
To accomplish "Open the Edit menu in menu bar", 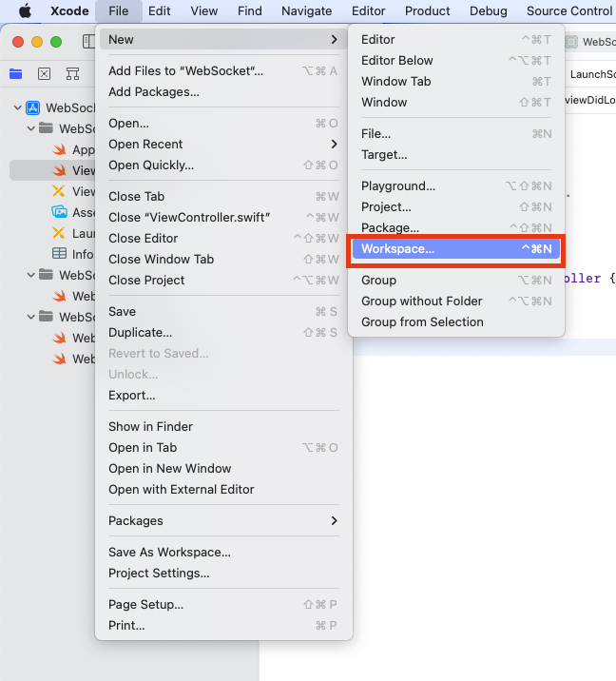I will point(160,10).
